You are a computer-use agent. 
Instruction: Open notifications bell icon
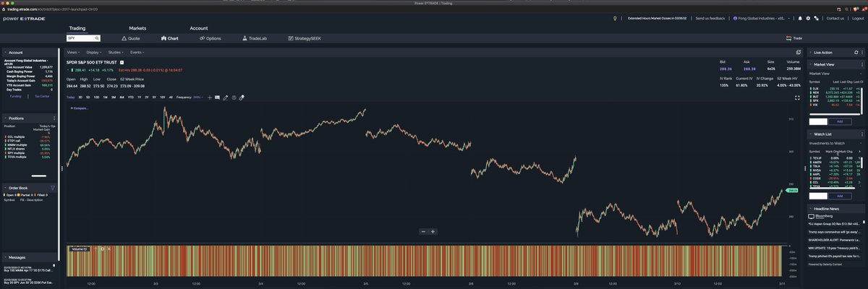point(800,18)
